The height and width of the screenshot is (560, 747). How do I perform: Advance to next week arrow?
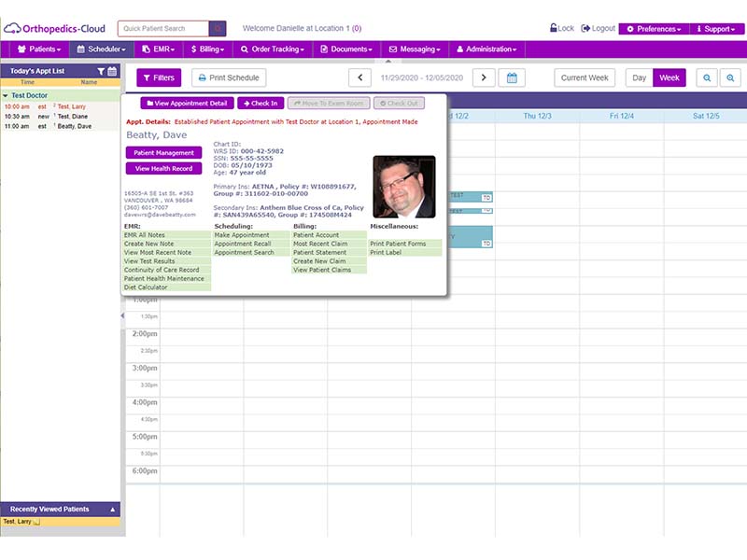click(484, 77)
